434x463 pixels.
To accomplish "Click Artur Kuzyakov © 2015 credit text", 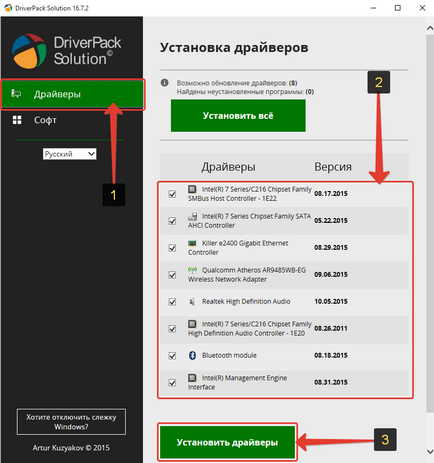I will (x=71, y=448).
